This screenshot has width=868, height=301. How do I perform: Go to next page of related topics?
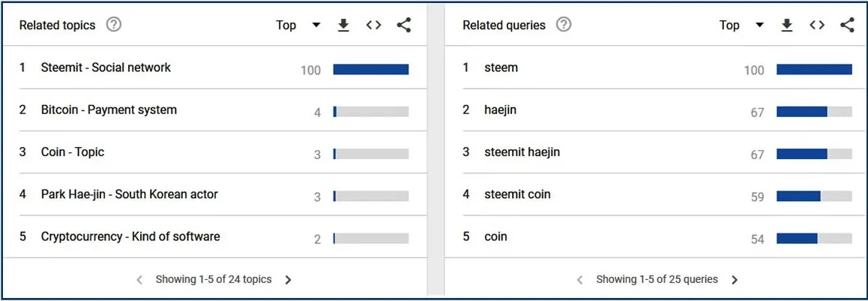288,280
